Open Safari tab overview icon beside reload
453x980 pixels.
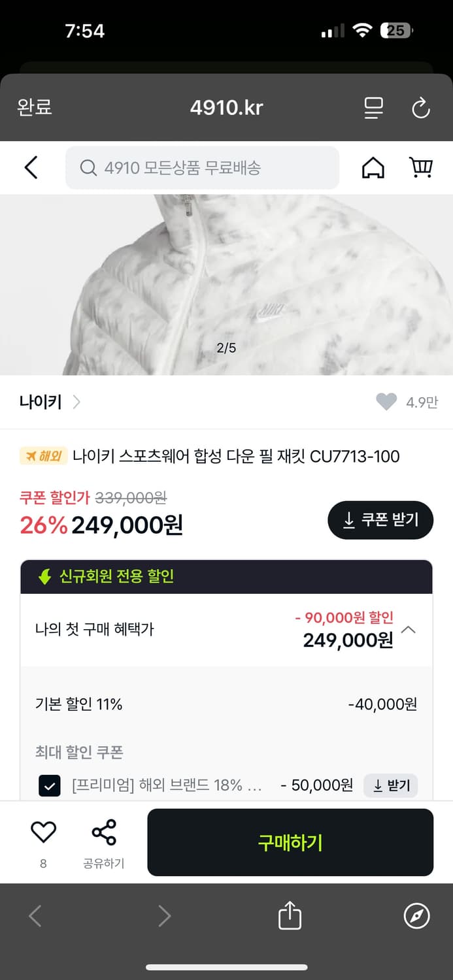point(373,108)
